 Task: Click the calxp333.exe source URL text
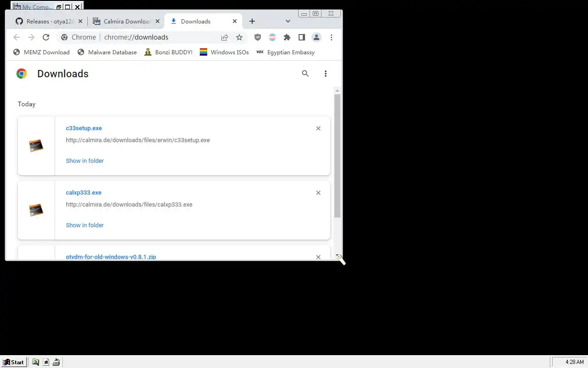tap(129, 205)
